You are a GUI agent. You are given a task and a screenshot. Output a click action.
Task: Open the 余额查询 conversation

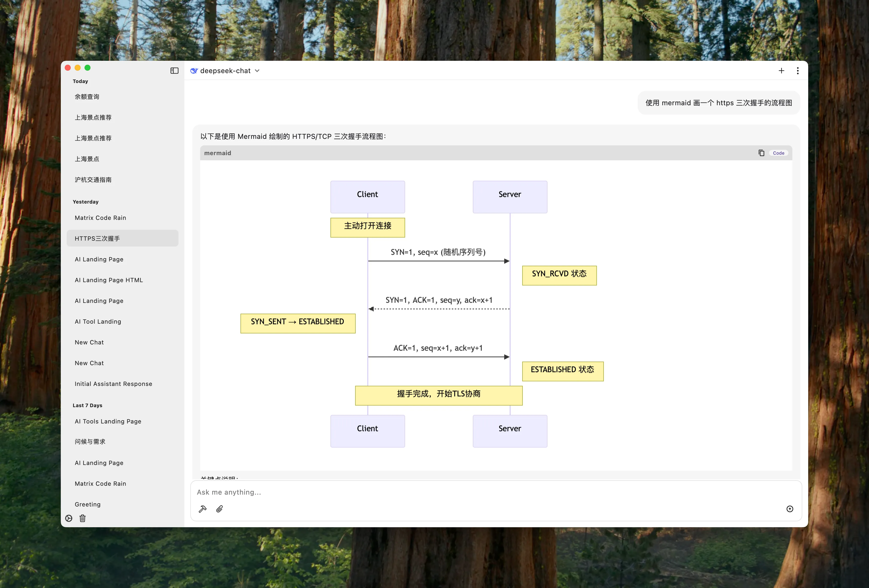tap(87, 97)
